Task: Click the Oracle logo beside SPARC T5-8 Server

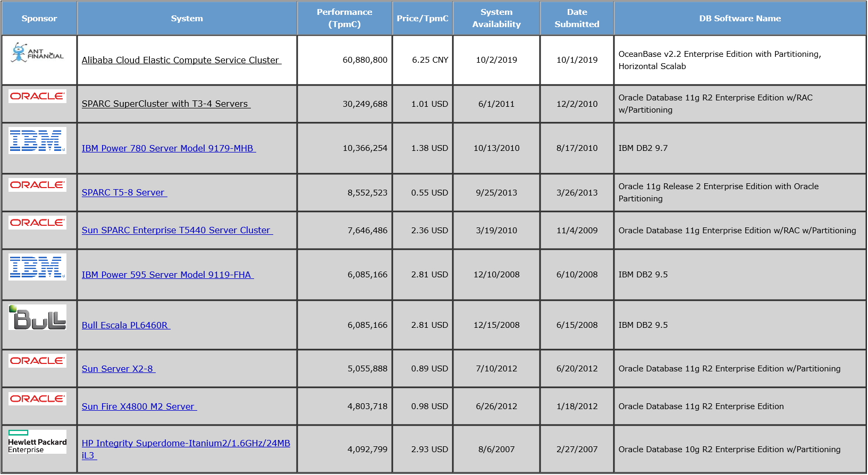Action: (x=37, y=185)
